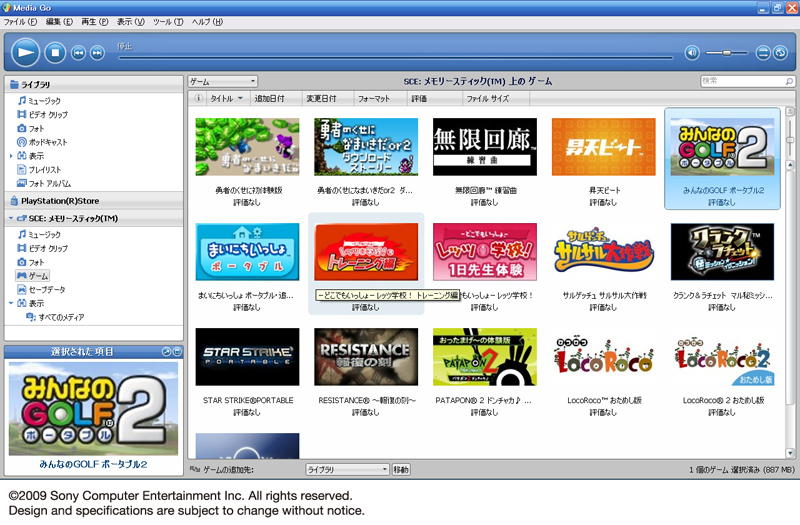Select 無限回廊 練習曲 game thumbnail
800x525 pixels.
click(x=485, y=147)
